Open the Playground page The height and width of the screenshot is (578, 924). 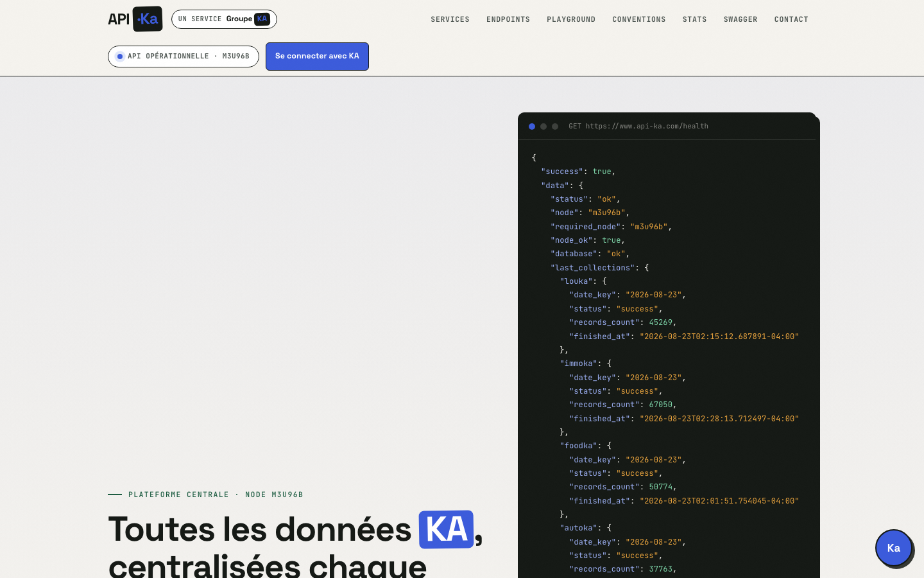[571, 19]
